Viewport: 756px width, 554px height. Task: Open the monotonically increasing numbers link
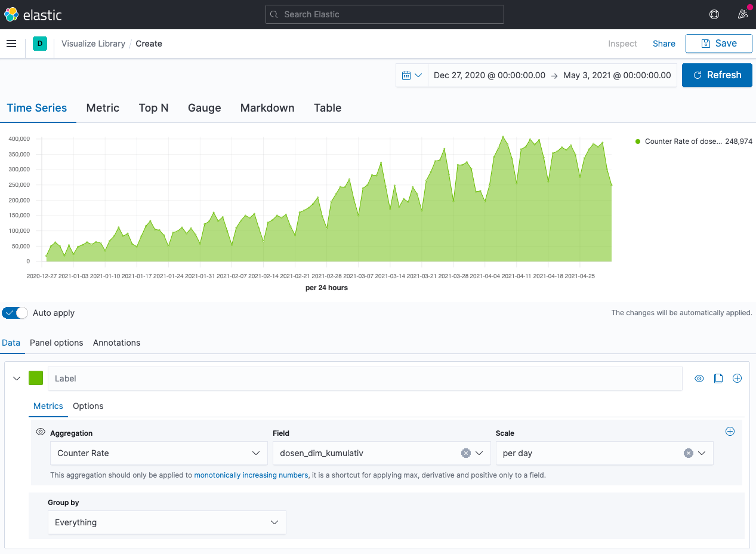[x=251, y=475]
